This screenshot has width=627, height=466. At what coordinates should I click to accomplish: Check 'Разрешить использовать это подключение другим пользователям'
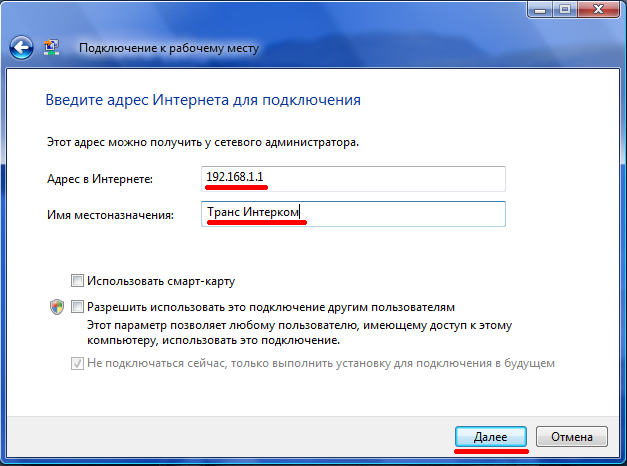[x=77, y=307]
